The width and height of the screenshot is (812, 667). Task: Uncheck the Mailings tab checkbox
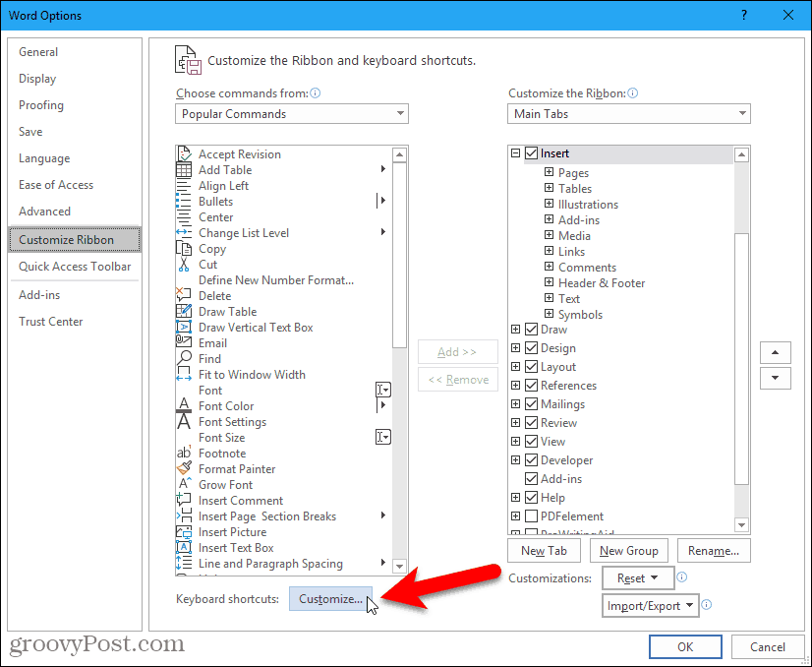(x=531, y=403)
